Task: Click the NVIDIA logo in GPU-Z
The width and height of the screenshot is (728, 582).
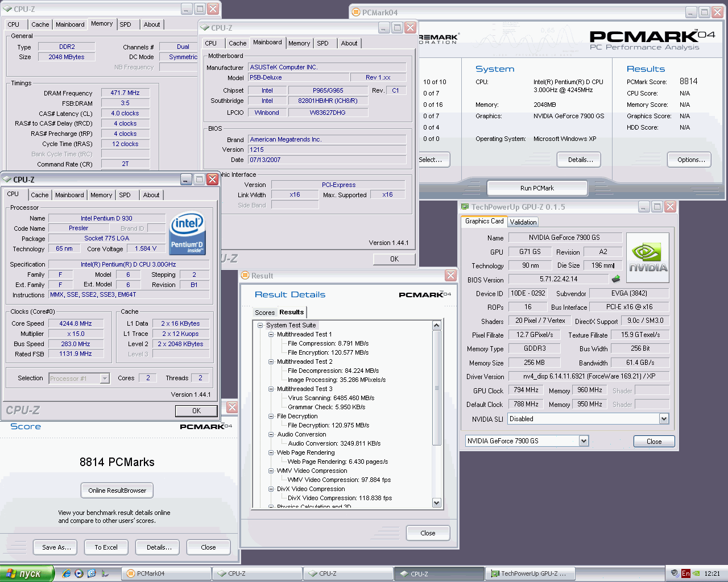Action: click(x=648, y=257)
